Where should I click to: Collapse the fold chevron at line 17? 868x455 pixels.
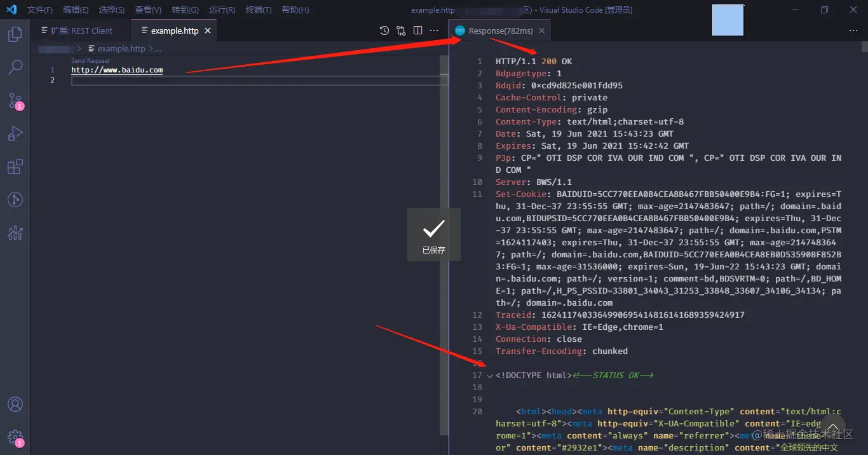click(490, 376)
